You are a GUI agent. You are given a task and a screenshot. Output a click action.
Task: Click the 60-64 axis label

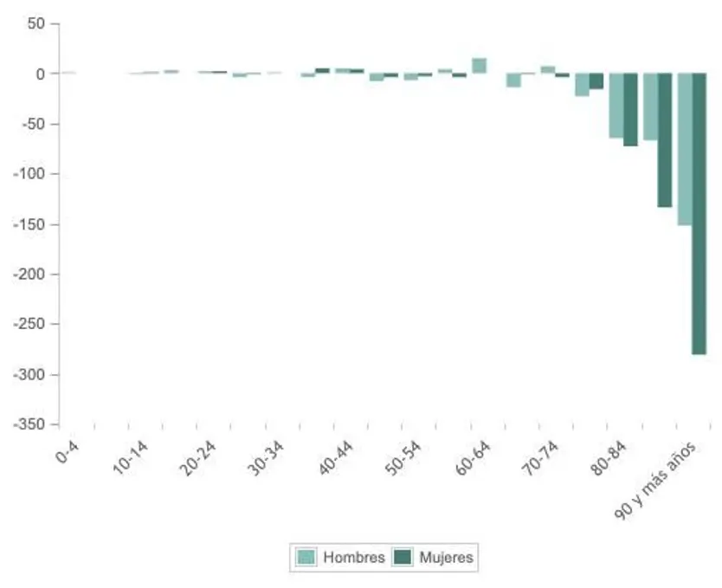point(473,458)
